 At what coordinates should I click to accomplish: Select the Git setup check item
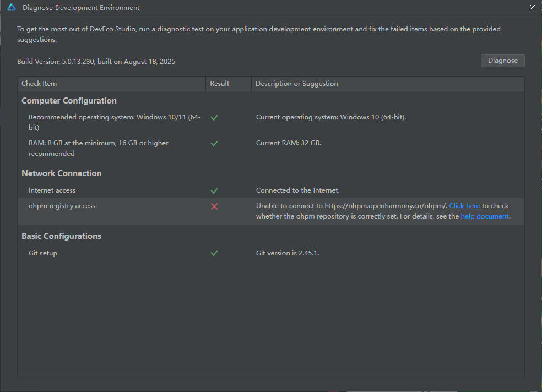click(x=43, y=253)
